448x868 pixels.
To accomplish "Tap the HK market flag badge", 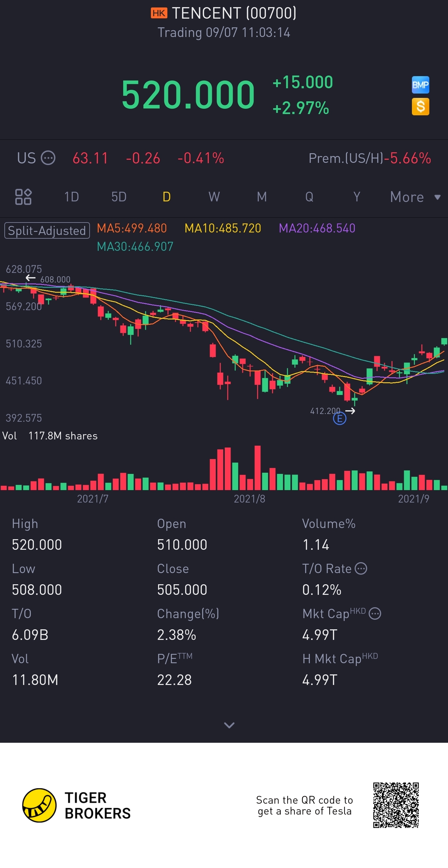I will click(159, 13).
